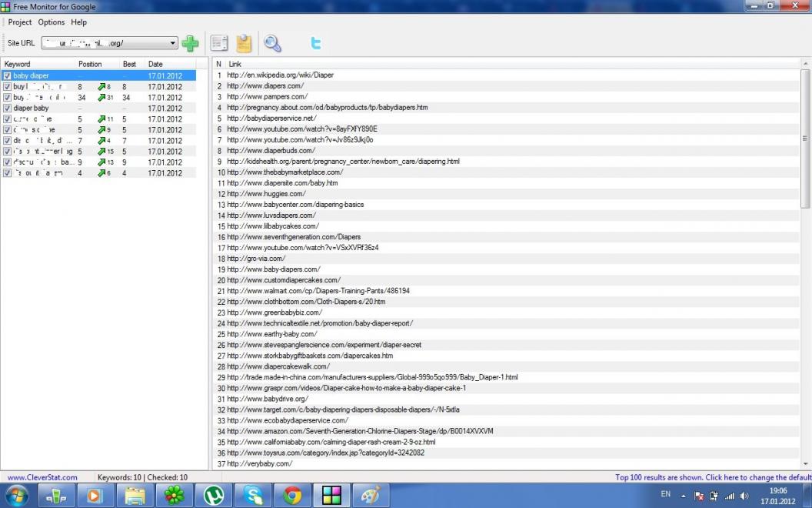
Task: Select the en.wikipedia.org/wiki/Diaper result
Action: [x=507, y=75]
